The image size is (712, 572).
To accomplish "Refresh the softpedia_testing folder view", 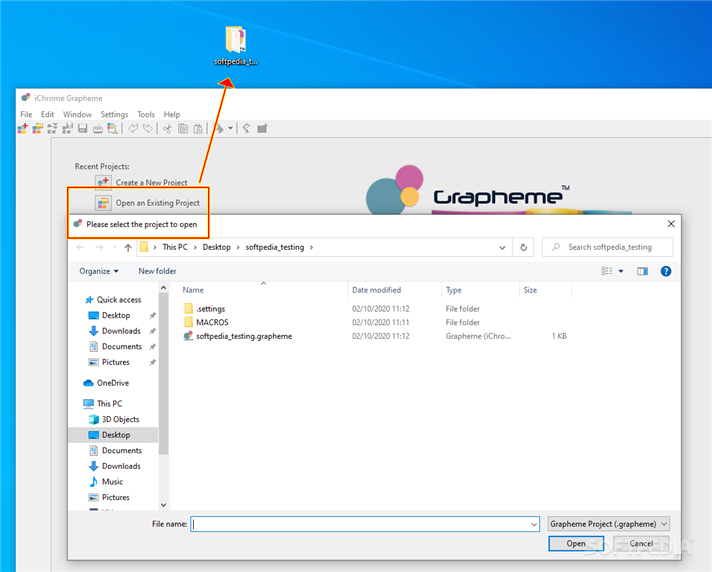I will pyautogui.click(x=524, y=247).
